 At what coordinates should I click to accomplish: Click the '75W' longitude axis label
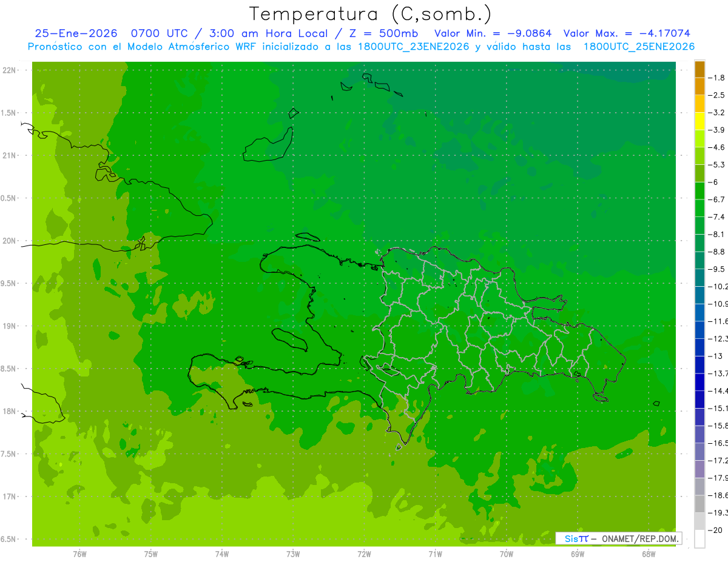[x=150, y=554]
